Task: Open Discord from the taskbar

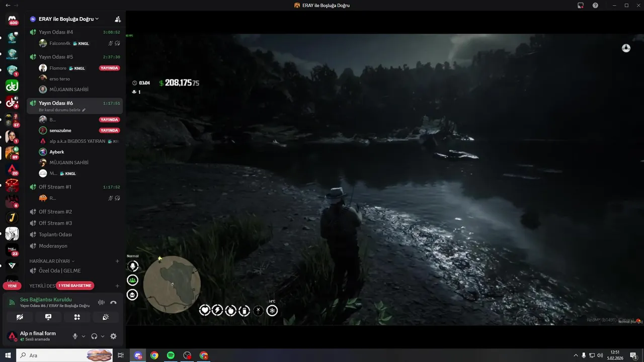Action: coord(138,355)
